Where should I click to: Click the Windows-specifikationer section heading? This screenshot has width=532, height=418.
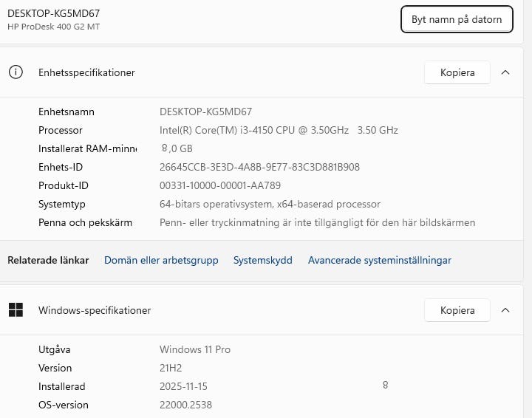[x=95, y=310]
